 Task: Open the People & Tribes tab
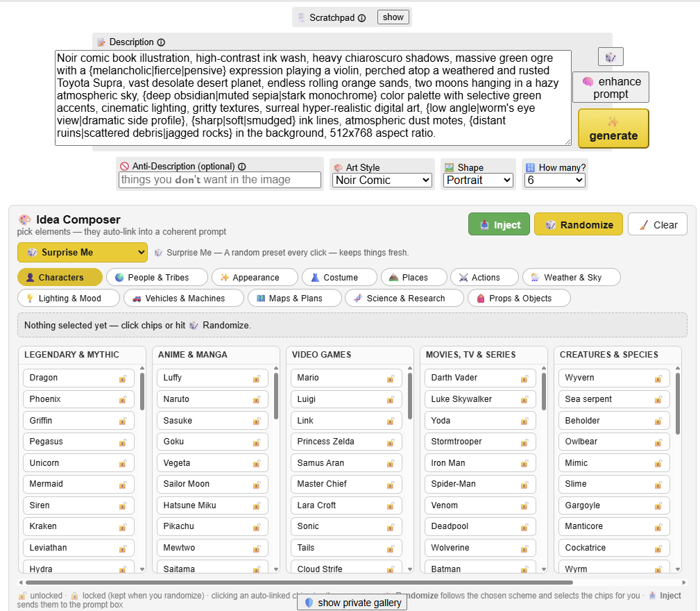157,277
